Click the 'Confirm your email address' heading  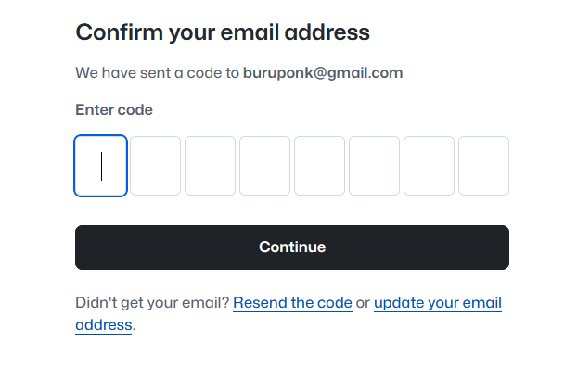(223, 33)
